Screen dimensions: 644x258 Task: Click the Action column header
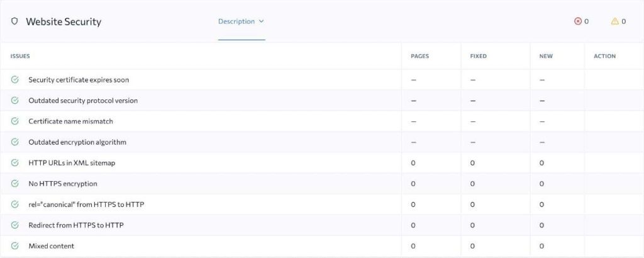604,56
